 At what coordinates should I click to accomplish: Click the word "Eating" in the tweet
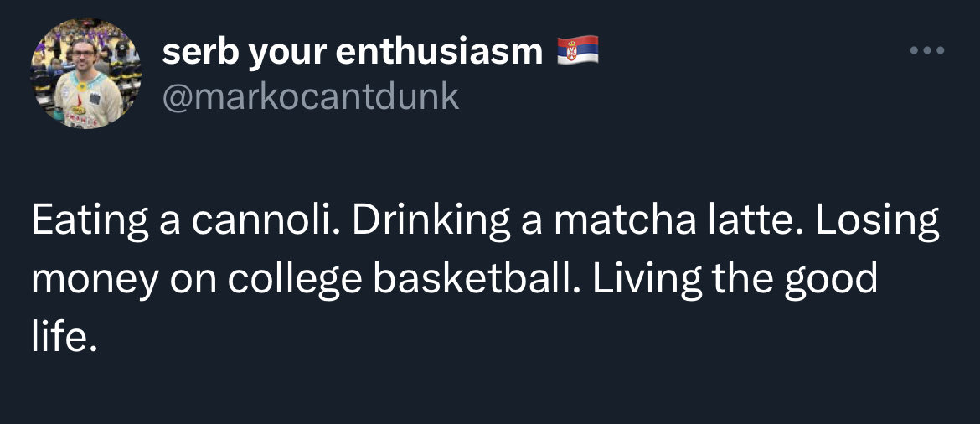pyautogui.click(x=90, y=223)
